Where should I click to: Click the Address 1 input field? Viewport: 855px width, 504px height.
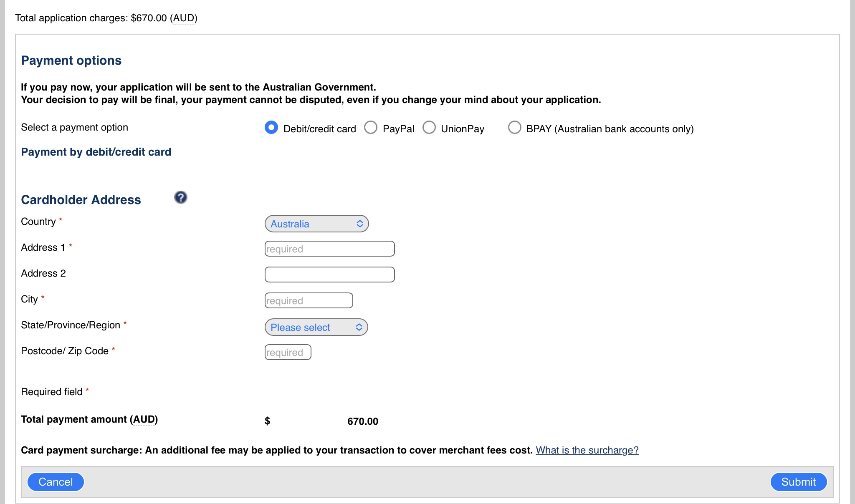[330, 249]
